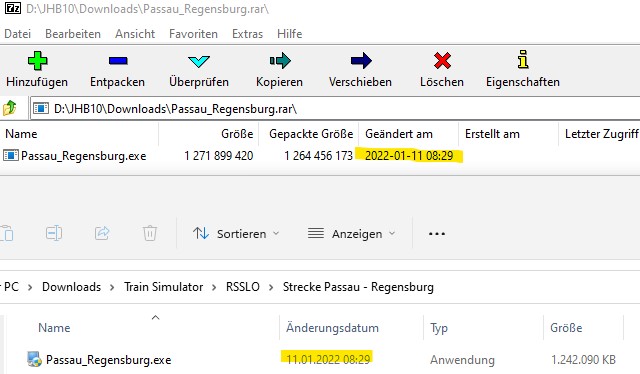Click the green plus Hinzufügen icon

[37, 60]
